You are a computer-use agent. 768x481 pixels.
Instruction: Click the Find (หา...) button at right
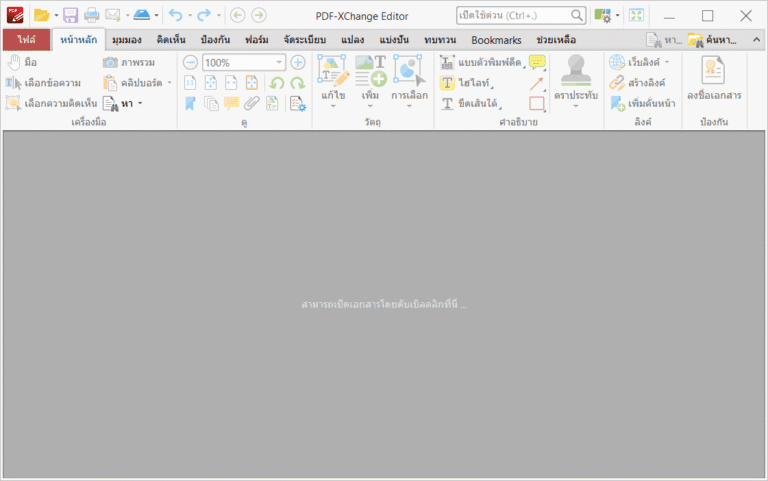pos(664,40)
